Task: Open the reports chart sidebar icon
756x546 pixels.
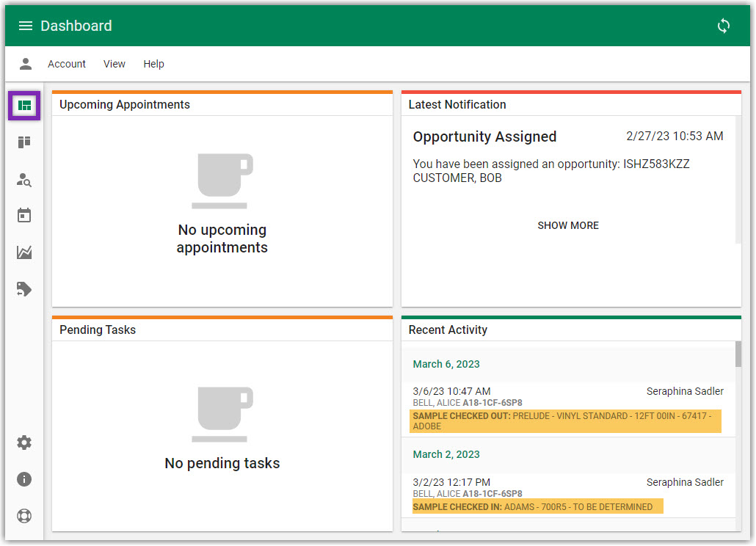Action: tap(24, 252)
